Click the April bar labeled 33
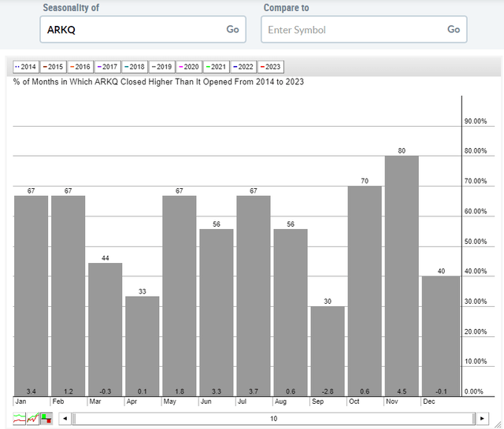This screenshot has width=504, height=429. pyautogui.click(x=143, y=346)
